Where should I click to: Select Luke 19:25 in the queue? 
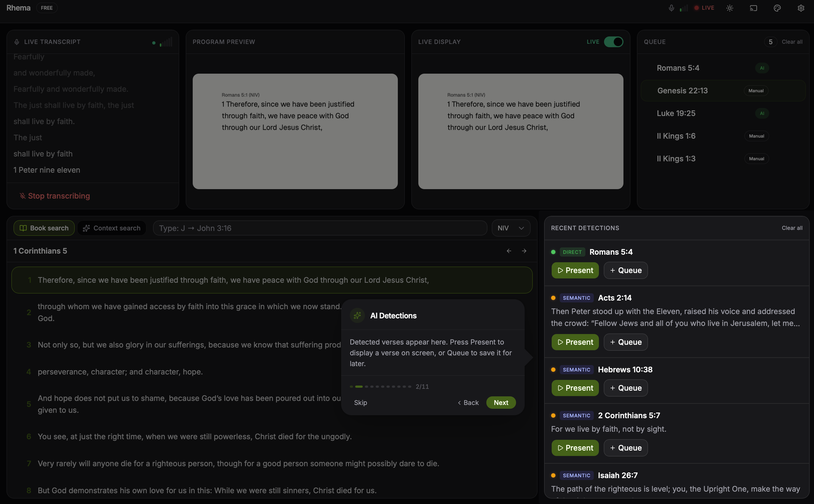(x=723, y=113)
